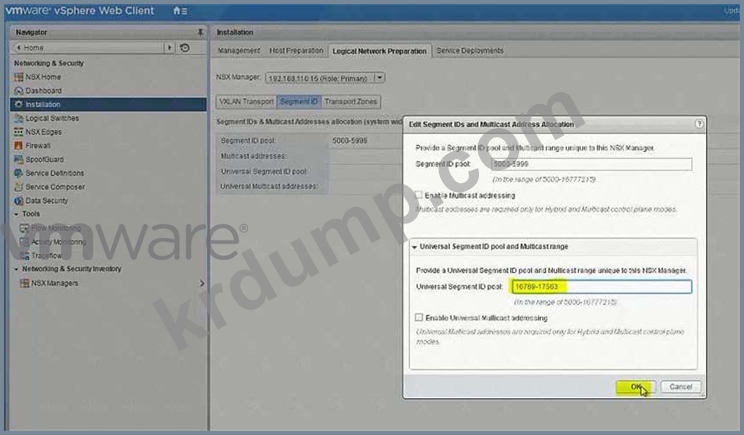Click the NSX Home icon
Screen dimensions: 744x435
coord(19,77)
